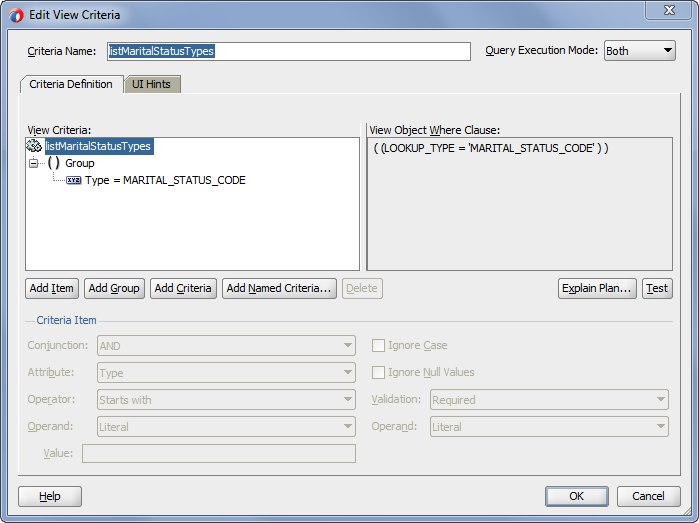Click Add Named Criteria... button
Viewport: 699px width, 523px height.
pos(279,288)
